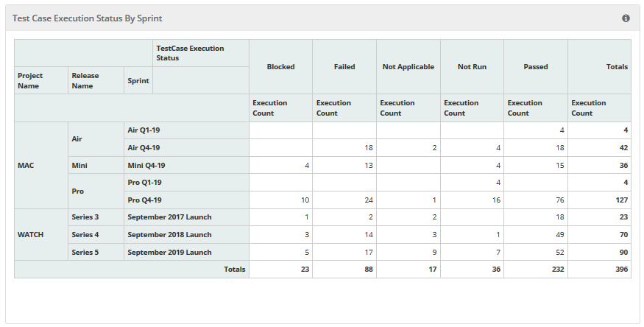This screenshot has height=327, width=644.
Task: Click the Pro Q4-19 sprint row label
Action: click(x=186, y=200)
